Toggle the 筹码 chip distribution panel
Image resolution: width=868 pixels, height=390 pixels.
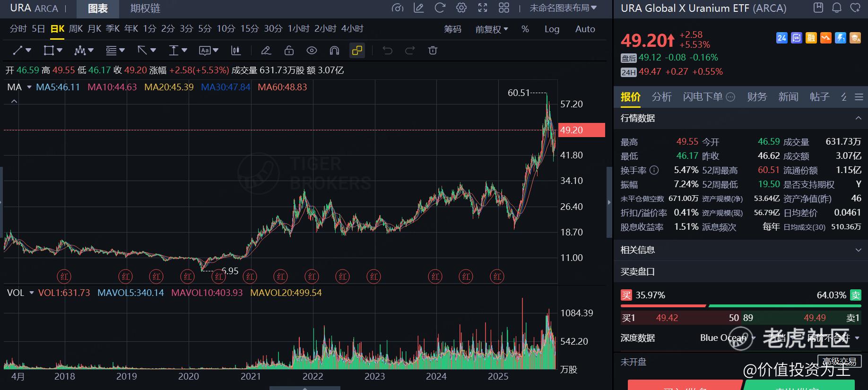coord(452,29)
